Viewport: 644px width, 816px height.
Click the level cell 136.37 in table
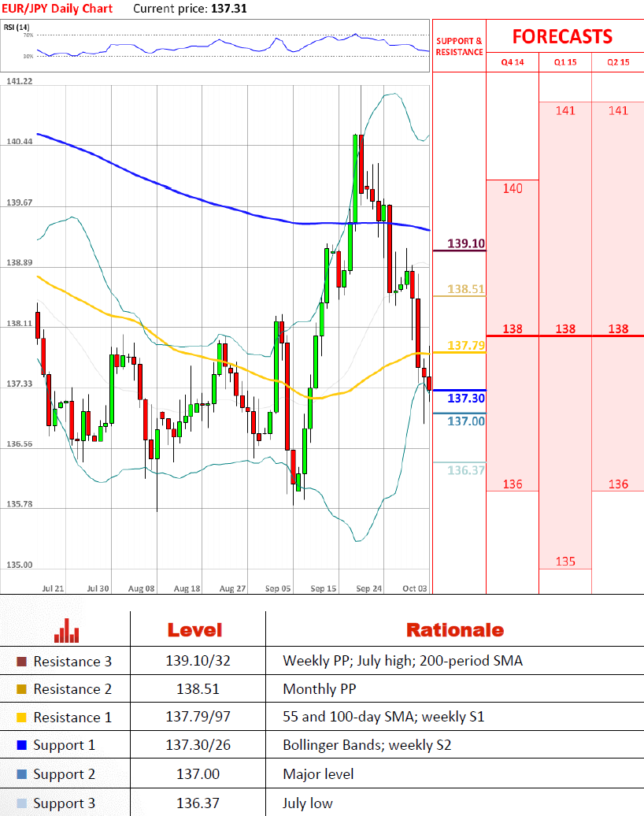click(x=198, y=803)
